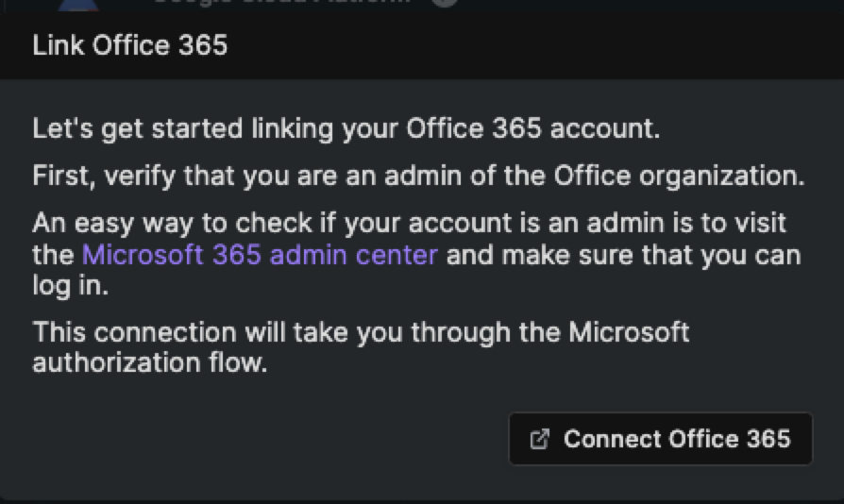Click the dark header bar of the dialog
Screen dimensions: 844x504
(422, 45)
